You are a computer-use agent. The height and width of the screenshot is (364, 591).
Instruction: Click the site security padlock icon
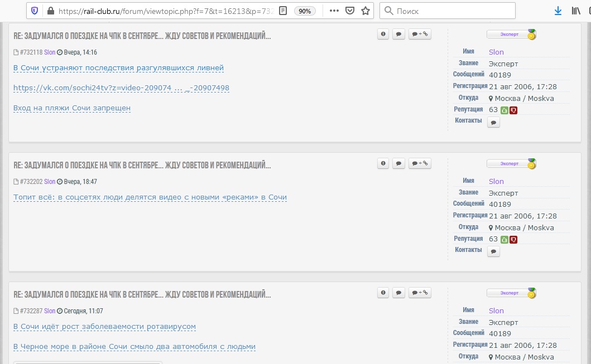(51, 11)
